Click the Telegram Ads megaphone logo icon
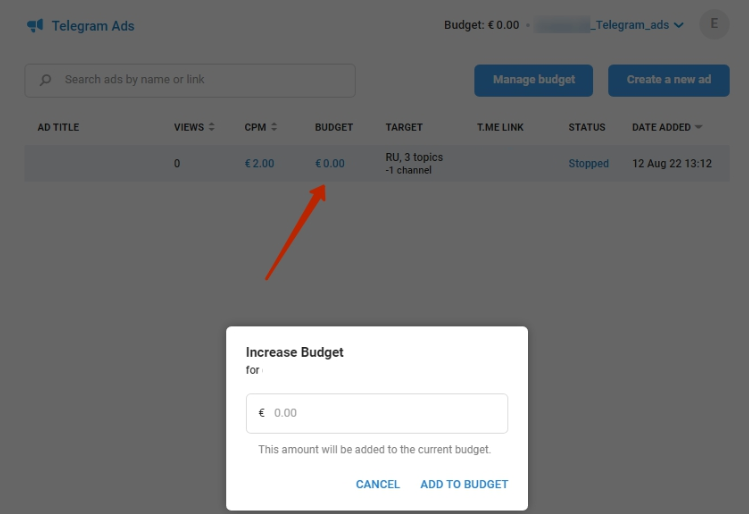 click(35, 25)
